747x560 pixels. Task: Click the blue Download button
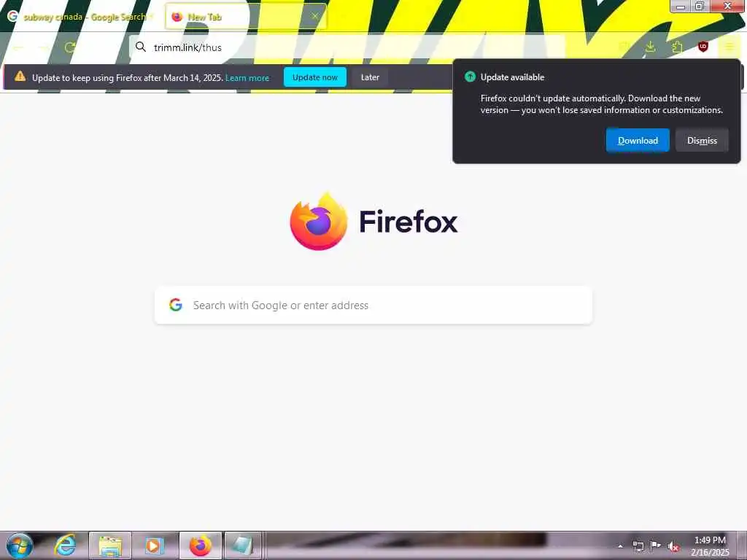click(638, 141)
